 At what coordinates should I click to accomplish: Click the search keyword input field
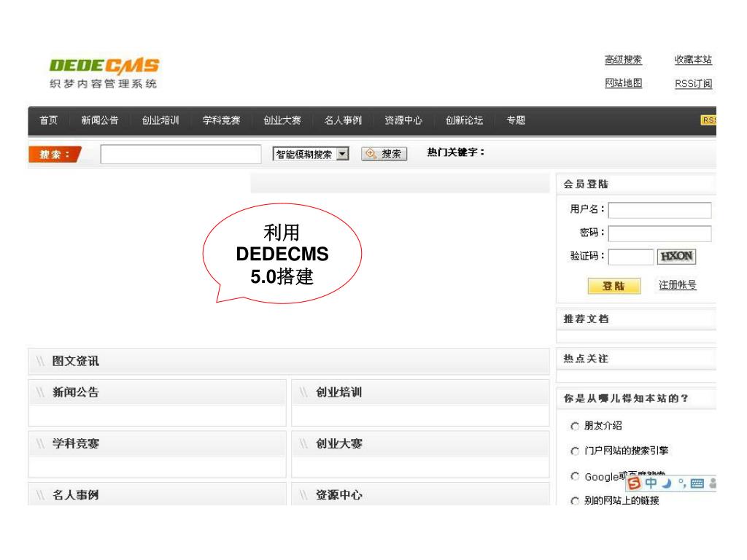tap(181, 155)
